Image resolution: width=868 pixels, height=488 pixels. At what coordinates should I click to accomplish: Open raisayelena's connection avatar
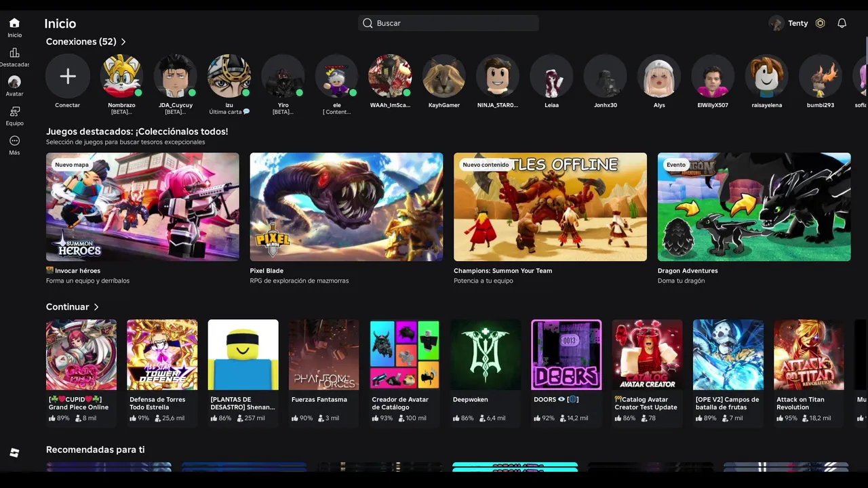[x=767, y=76]
